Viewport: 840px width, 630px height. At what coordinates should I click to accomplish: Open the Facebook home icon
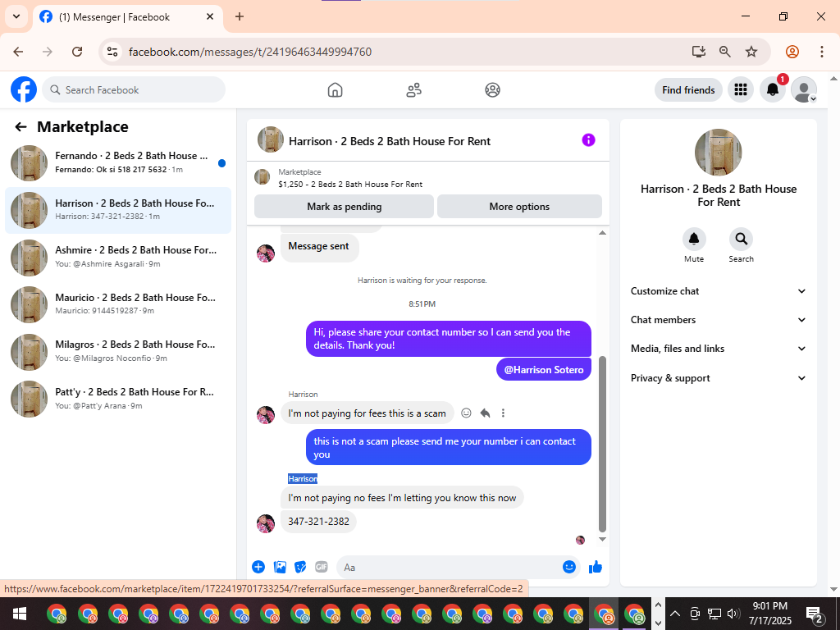[x=335, y=90]
